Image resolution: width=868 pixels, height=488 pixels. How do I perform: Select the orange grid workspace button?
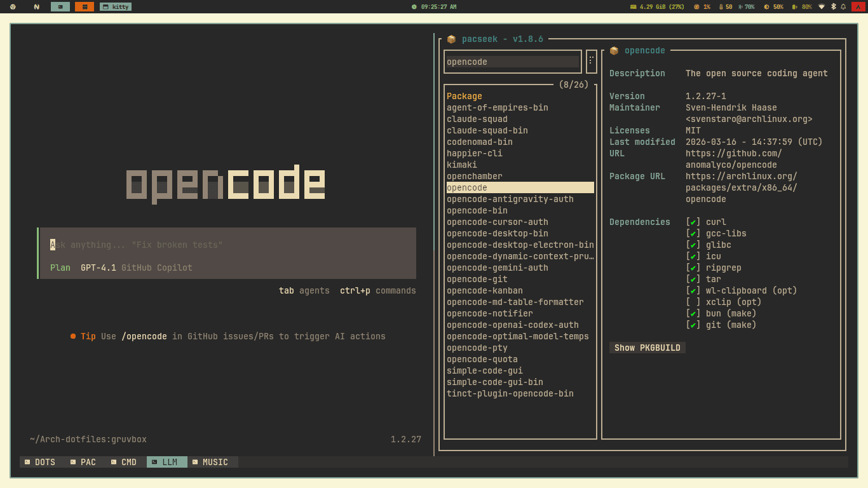pos(85,7)
